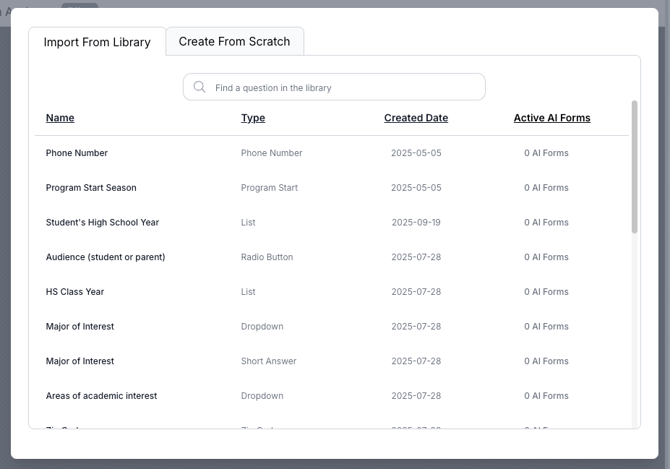
Task: Click Radio Button type in Audience row
Action: 267,257
